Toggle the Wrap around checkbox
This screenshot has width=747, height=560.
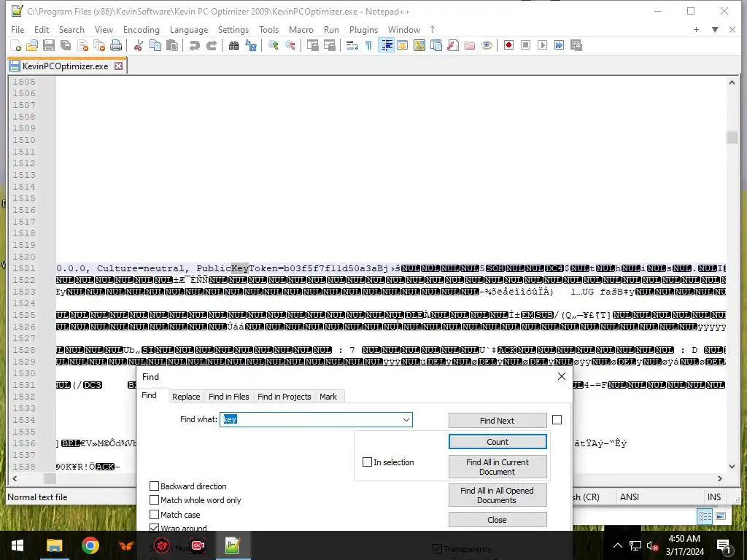(x=154, y=528)
